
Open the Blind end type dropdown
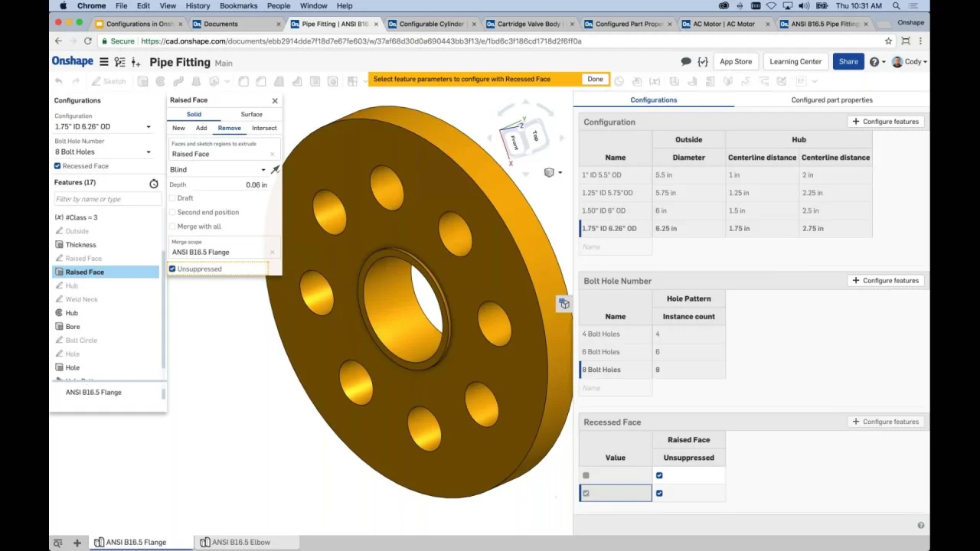tap(217, 170)
